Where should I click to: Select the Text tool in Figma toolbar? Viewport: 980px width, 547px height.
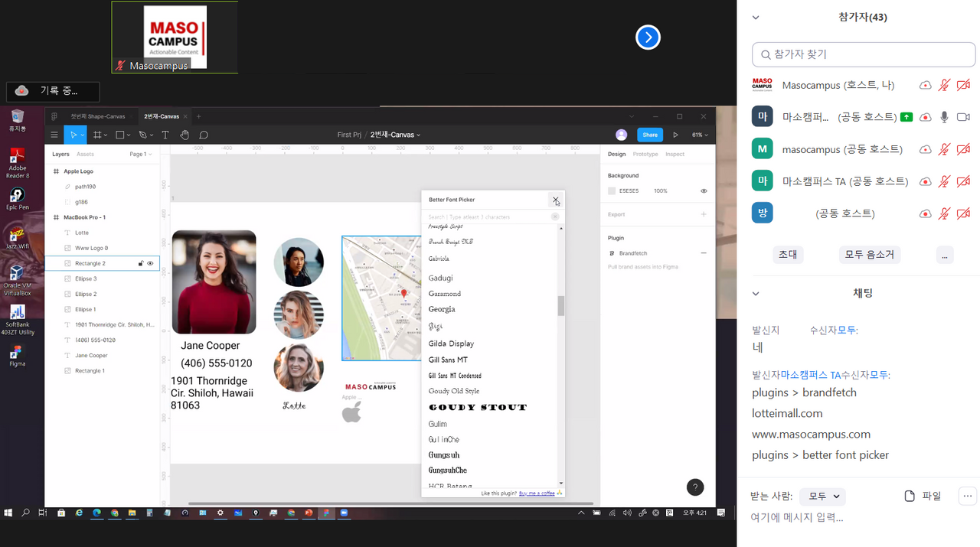pyautogui.click(x=165, y=135)
